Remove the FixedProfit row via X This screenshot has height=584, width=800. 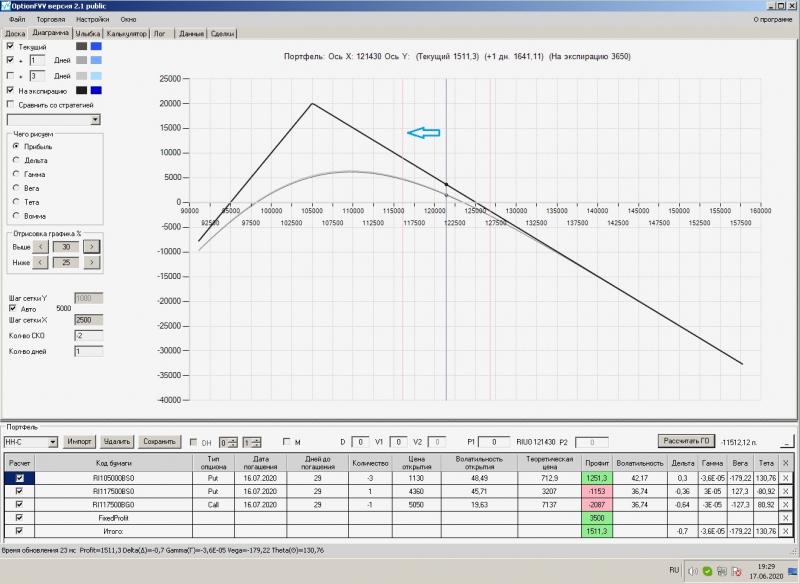(785, 518)
